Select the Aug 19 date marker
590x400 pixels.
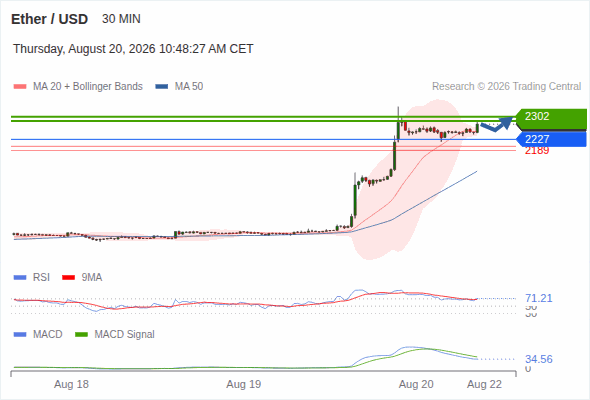click(x=243, y=384)
